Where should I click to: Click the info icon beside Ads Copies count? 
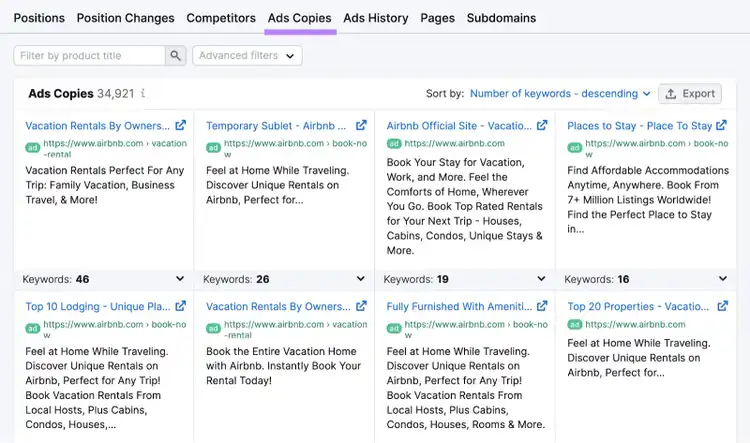(x=143, y=93)
